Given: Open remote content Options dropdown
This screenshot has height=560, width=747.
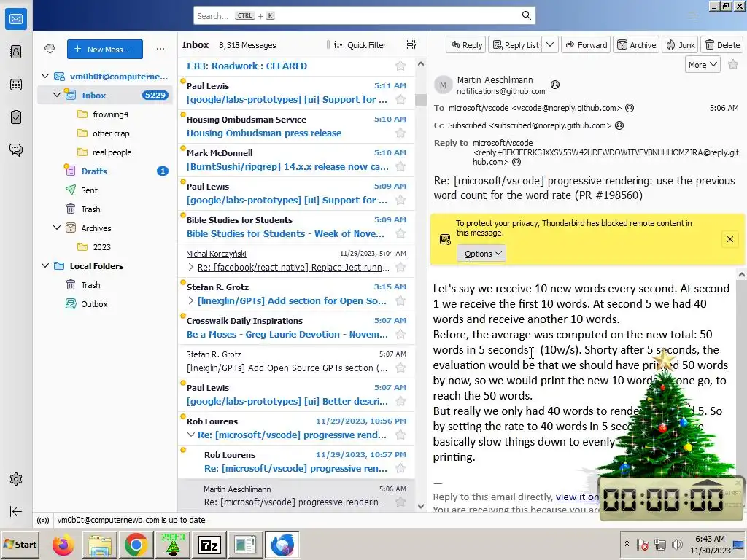Looking at the screenshot, I should (481, 253).
